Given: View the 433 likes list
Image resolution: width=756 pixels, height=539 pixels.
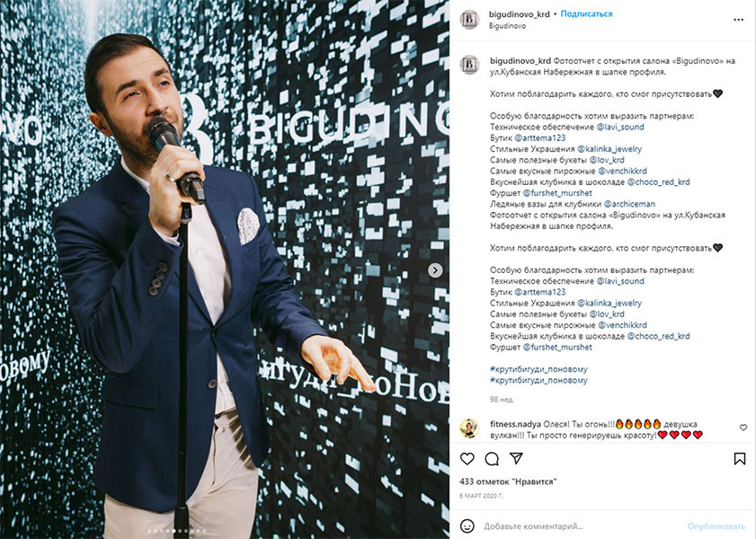Looking at the screenshot, I should (x=508, y=482).
